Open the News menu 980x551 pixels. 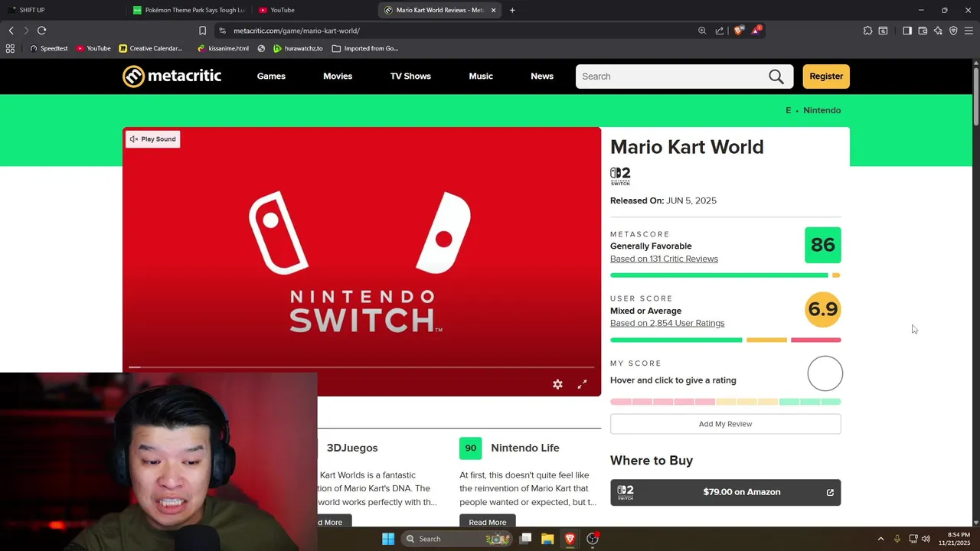click(542, 77)
